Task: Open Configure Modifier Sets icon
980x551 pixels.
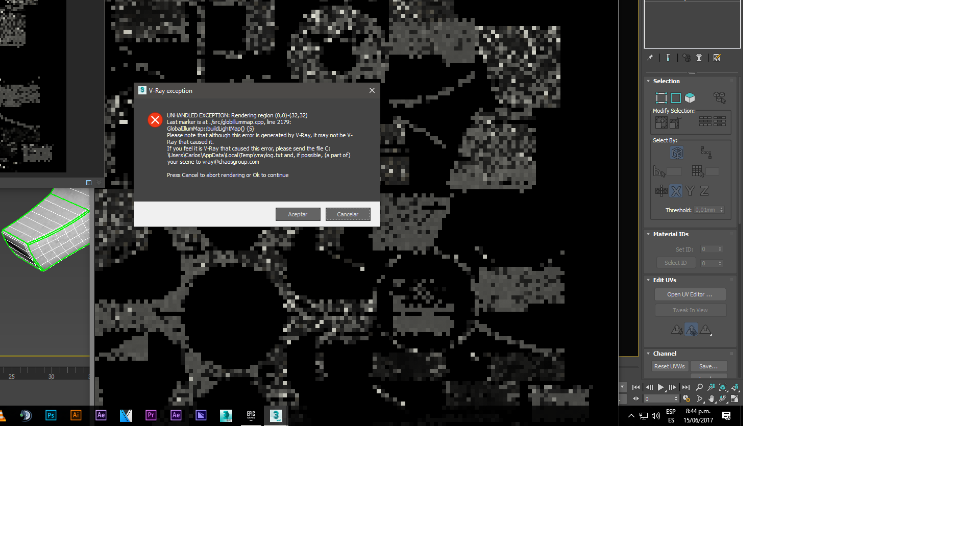Action: coord(717,58)
